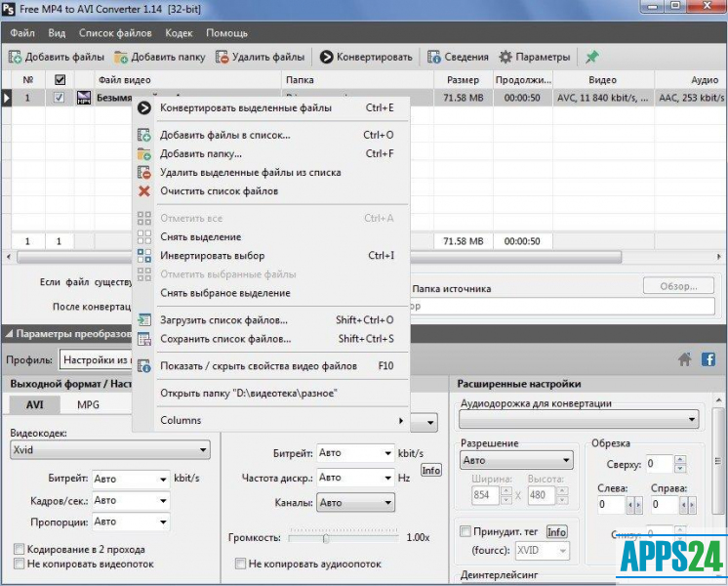Click the 'Громкость' volume slider
728x586 pixels.
tap(326, 538)
